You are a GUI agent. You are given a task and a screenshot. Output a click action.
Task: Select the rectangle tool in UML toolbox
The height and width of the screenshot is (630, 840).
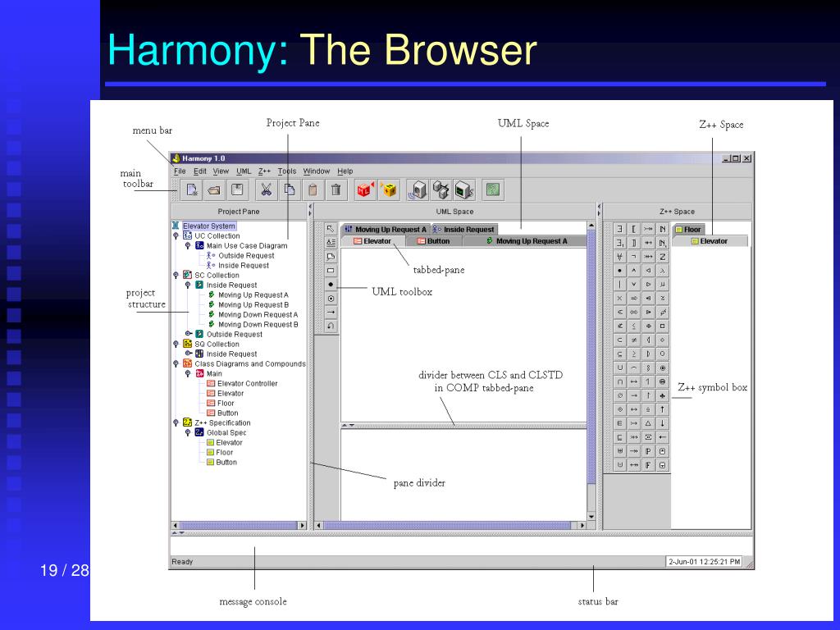click(x=331, y=271)
